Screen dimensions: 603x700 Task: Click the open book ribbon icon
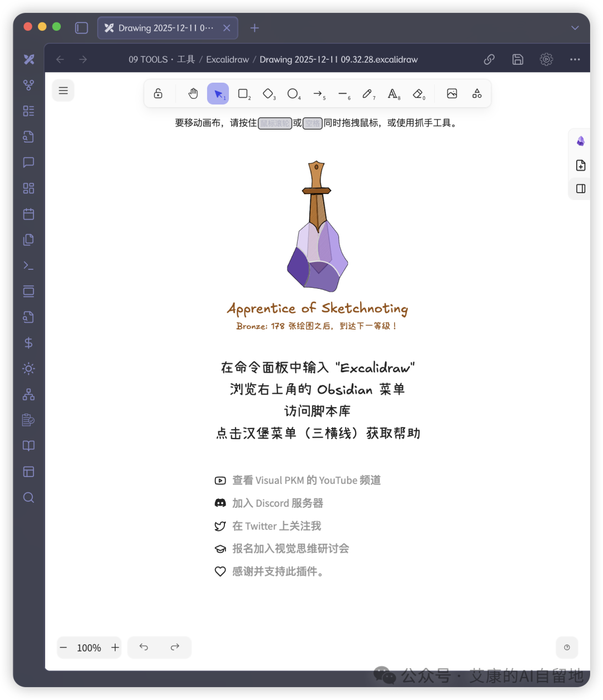[28, 446]
